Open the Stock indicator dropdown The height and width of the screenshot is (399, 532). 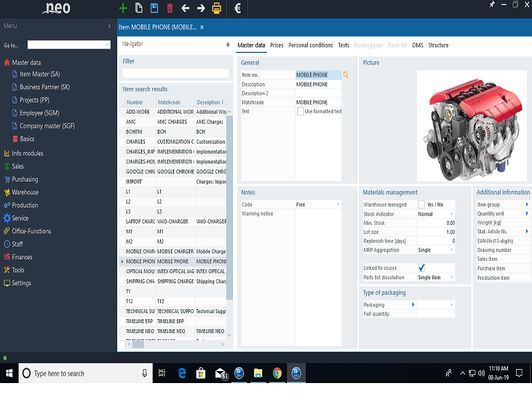click(452, 214)
